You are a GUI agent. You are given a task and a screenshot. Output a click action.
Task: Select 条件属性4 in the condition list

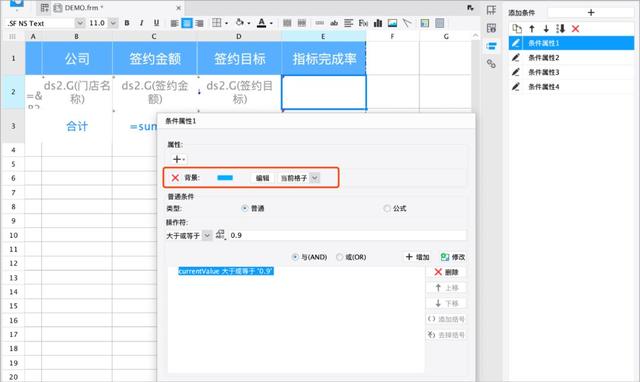click(571, 87)
